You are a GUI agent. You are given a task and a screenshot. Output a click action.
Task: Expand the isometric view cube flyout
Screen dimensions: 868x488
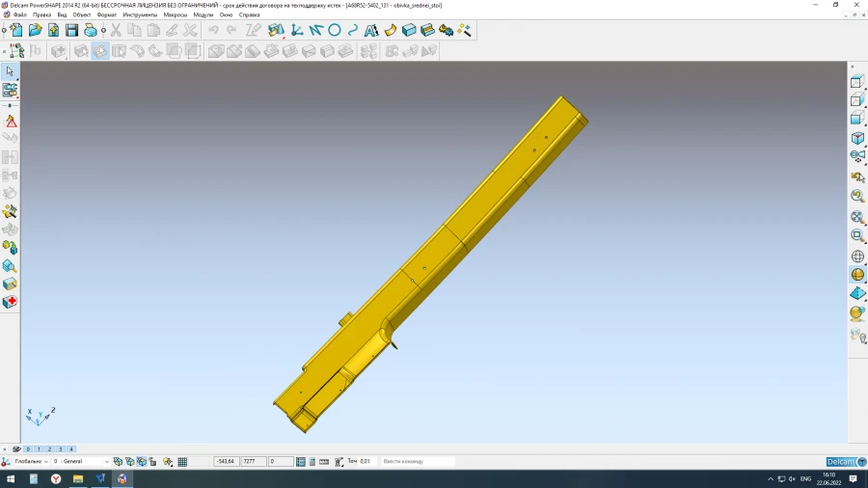tap(857, 139)
